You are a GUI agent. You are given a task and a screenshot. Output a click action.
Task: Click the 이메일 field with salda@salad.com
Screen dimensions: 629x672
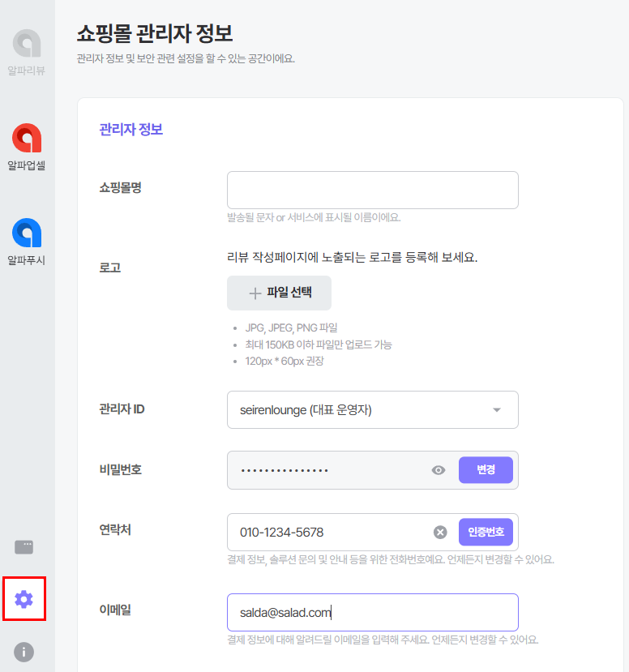pyautogui.click(x=372, y=613)
